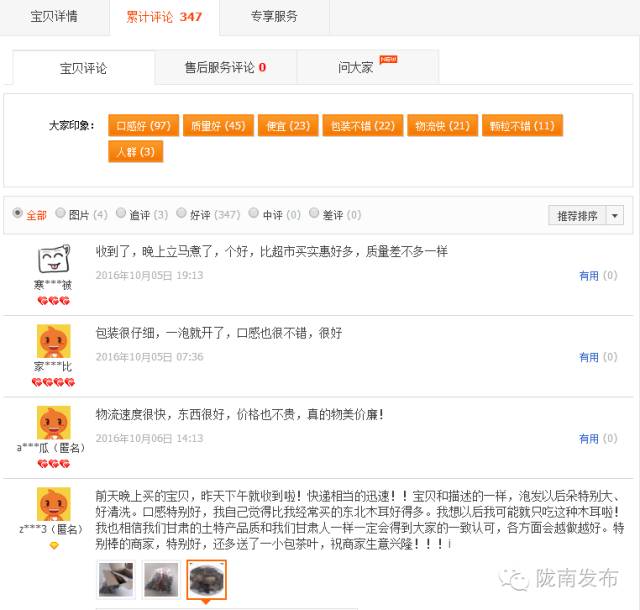Filter reviews by 物流快 (21) tag

[x=442, y=126]
